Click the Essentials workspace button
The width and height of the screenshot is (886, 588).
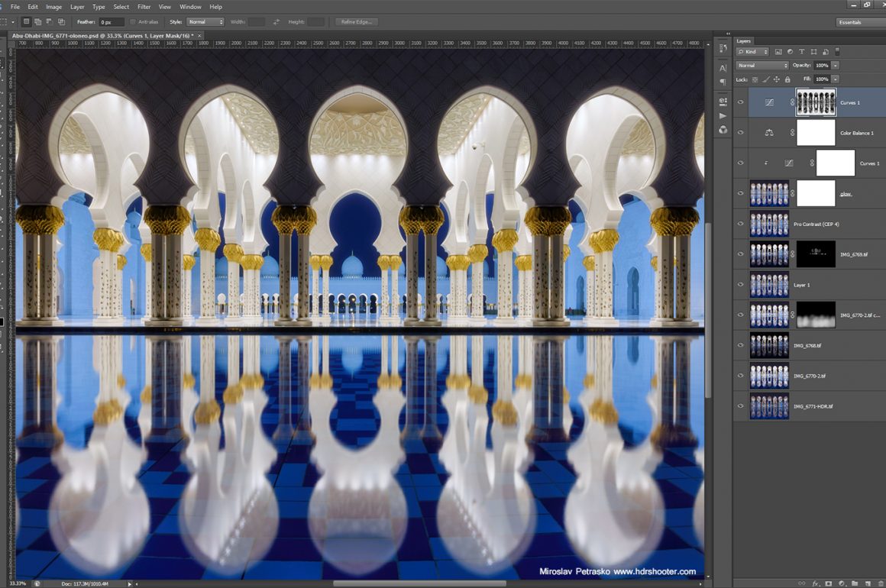(859, 22)
